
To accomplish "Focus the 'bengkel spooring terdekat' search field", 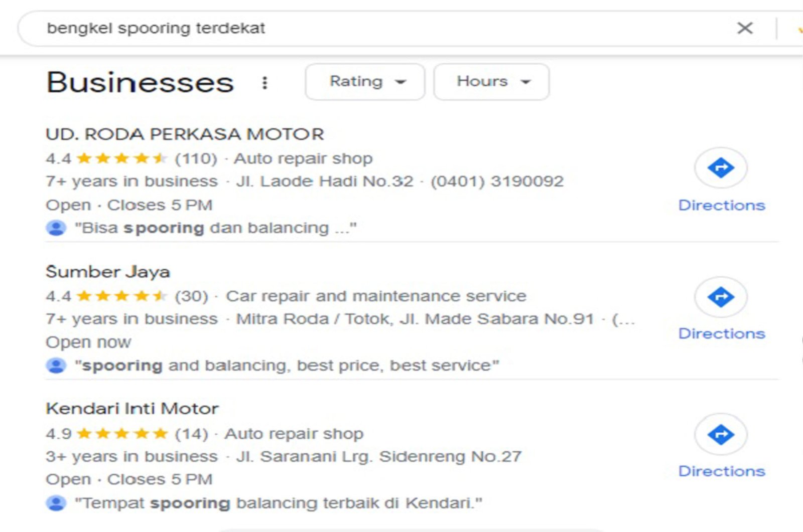I will pyautogui.click(x=351, y=28).
